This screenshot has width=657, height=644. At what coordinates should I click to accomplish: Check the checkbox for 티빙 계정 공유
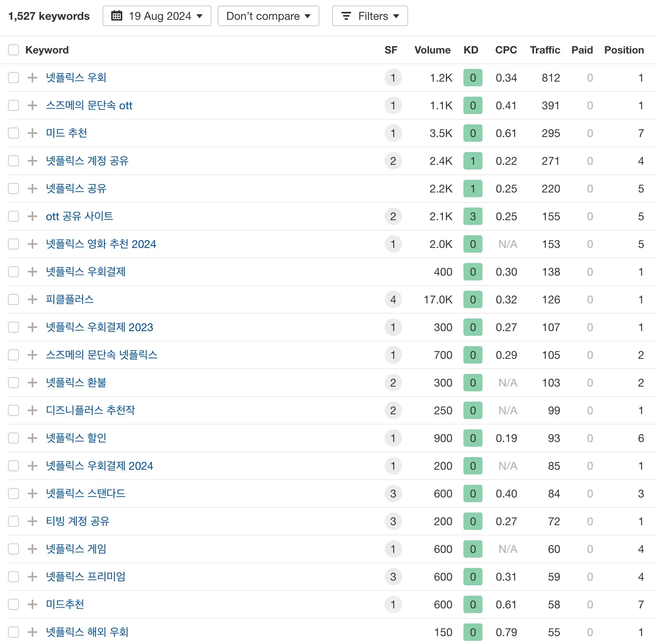(x=13, y=521)
